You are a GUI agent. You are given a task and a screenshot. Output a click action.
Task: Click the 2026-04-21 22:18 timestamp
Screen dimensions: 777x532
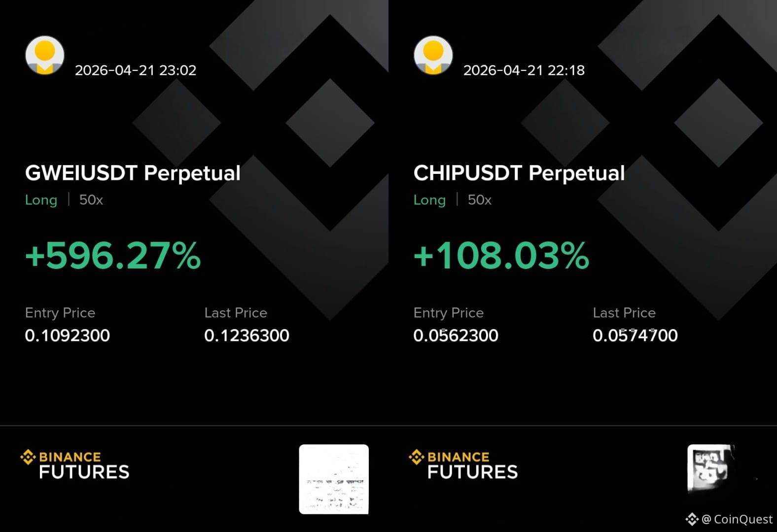[524, 70]
